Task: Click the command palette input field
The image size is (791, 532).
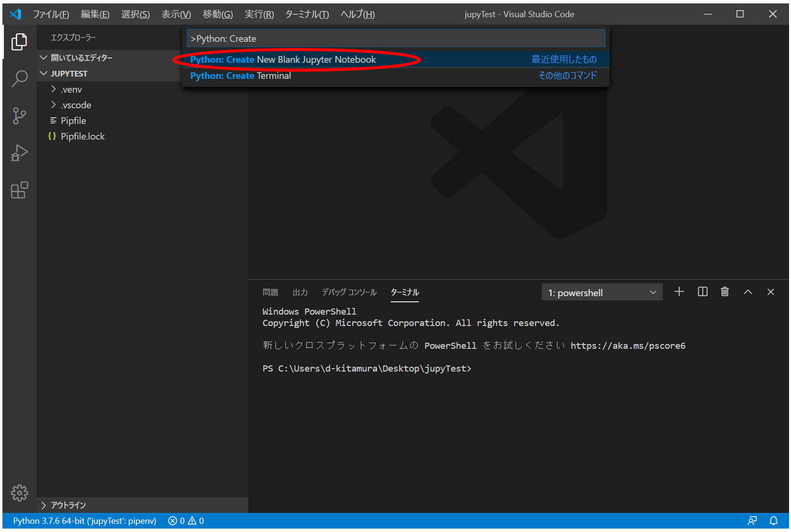Action: 396,38
